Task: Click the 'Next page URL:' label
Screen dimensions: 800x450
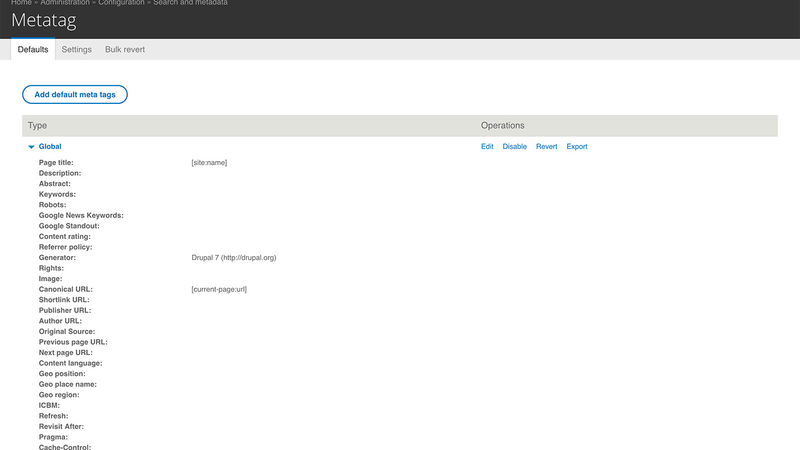Action: (66, 353)
